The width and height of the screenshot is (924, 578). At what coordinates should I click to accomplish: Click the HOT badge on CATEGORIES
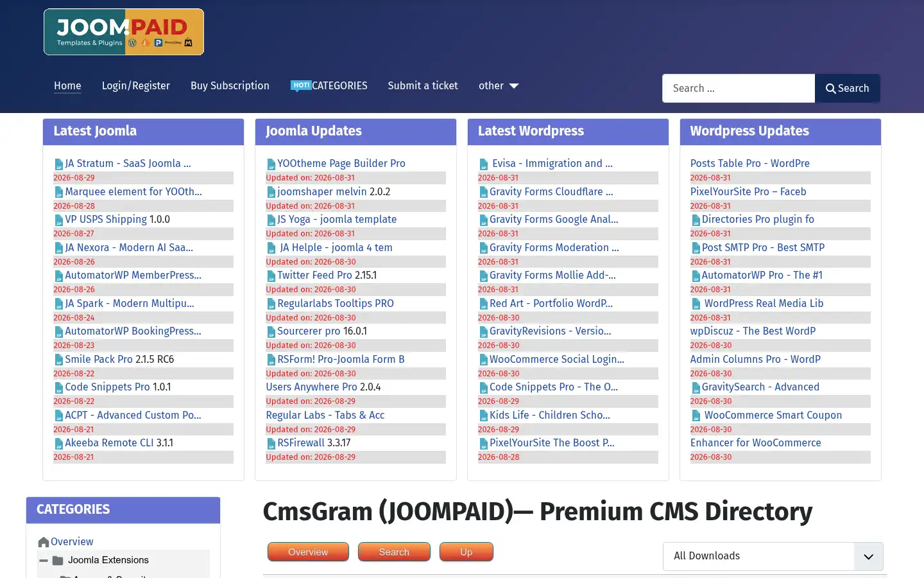(x=301, y=85)
